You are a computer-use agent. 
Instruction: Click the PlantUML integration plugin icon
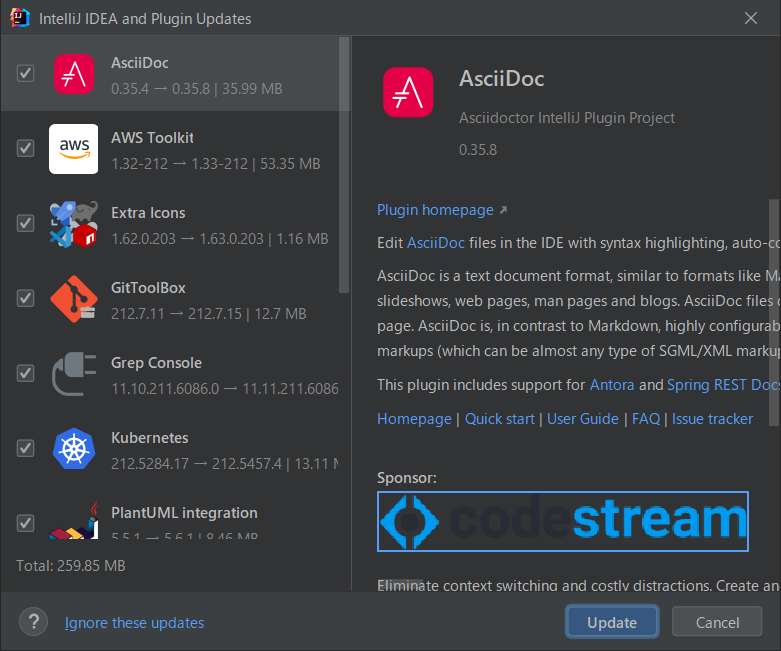74,521
